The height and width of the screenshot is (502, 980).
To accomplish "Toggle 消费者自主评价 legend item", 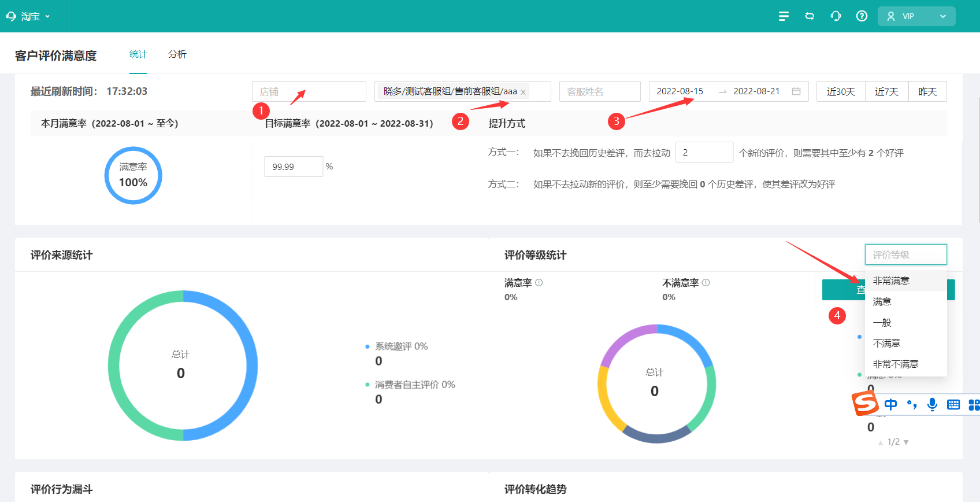I will click(x=410, y=385).
